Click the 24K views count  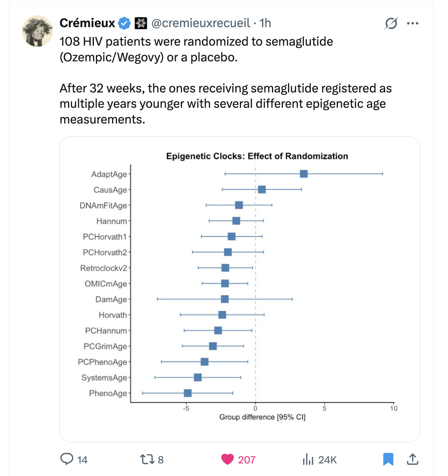pos(327,459)
